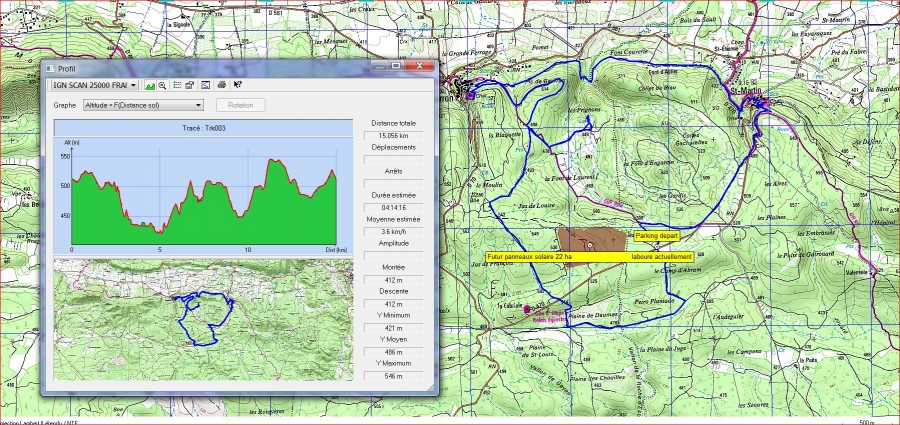The image size is (900, 425).
Task: Click the Futur panneaux solaire 22 ha label
Action: pos(529,257)
